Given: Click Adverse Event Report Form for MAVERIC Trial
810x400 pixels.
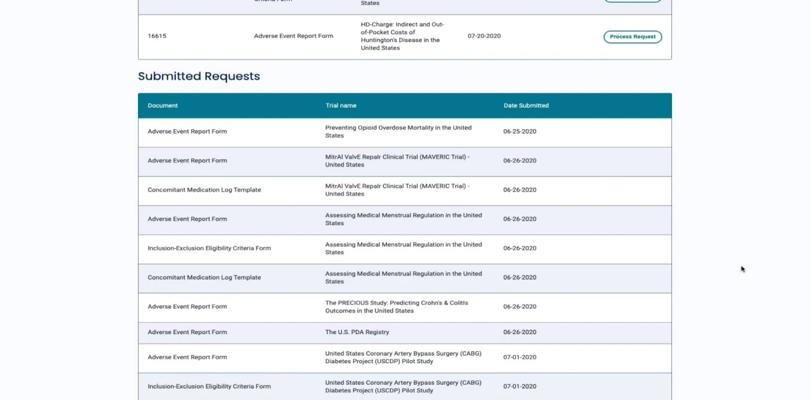Looking at the screenshot, I should click(187, 161).
